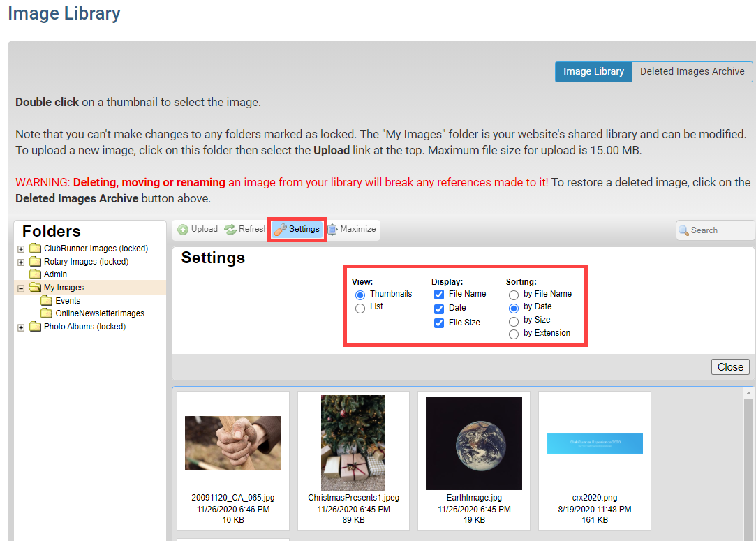
Task: Click the open My Images folder icon
Action: (x=35, y=288)
